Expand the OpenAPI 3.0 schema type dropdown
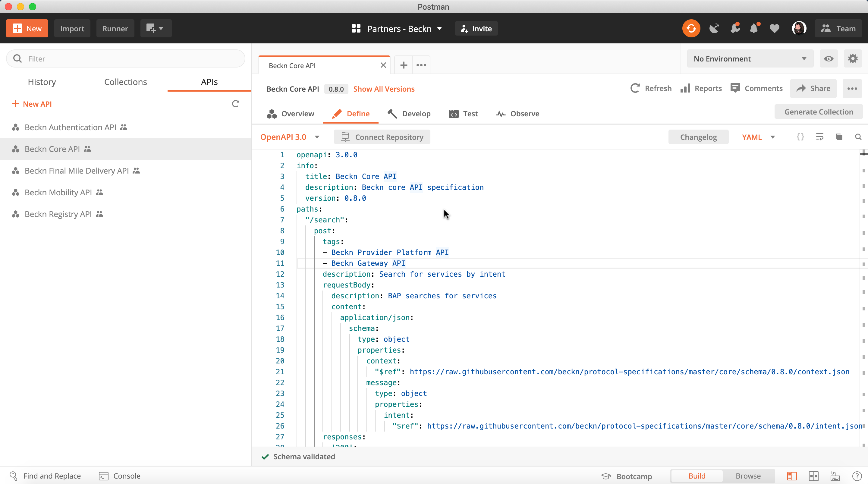Screen dimensions: 868x484 [x=289, y=137]
